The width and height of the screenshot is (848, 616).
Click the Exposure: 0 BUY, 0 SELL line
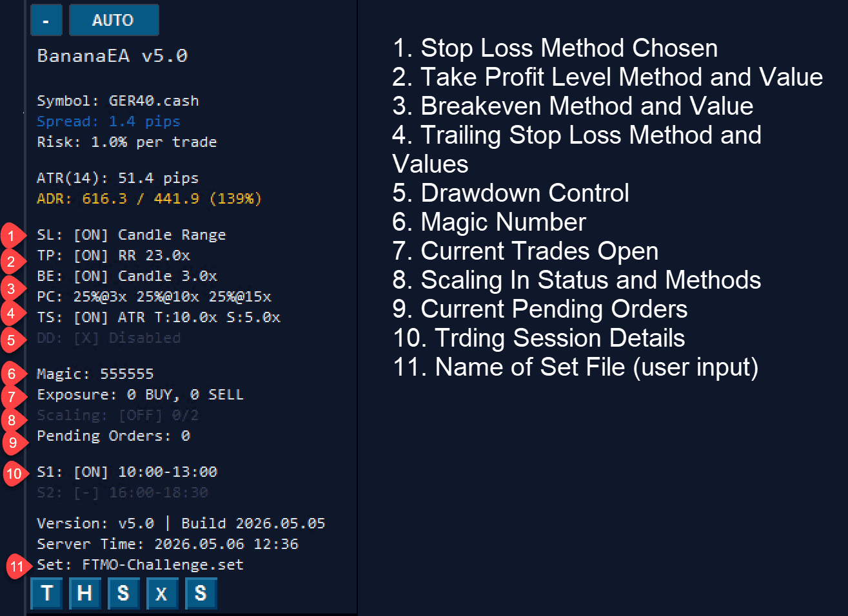click(x=141, y=395)
